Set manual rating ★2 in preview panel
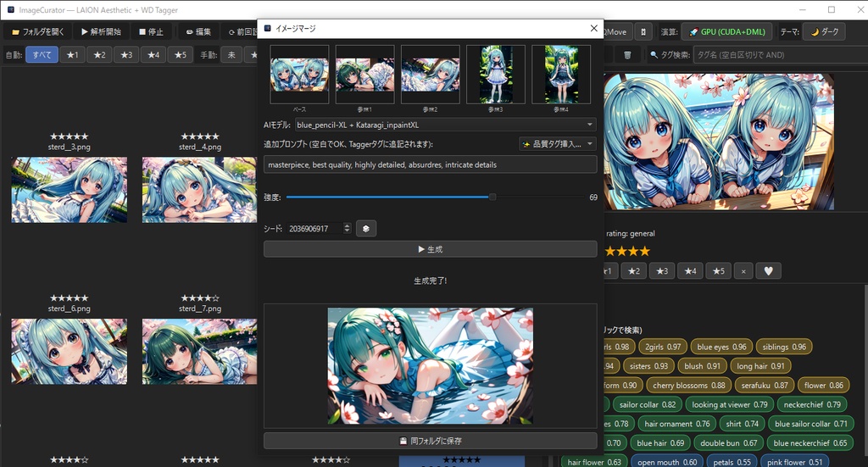Image resolution: width=868 pixels, height=467 pixels. 634,271
